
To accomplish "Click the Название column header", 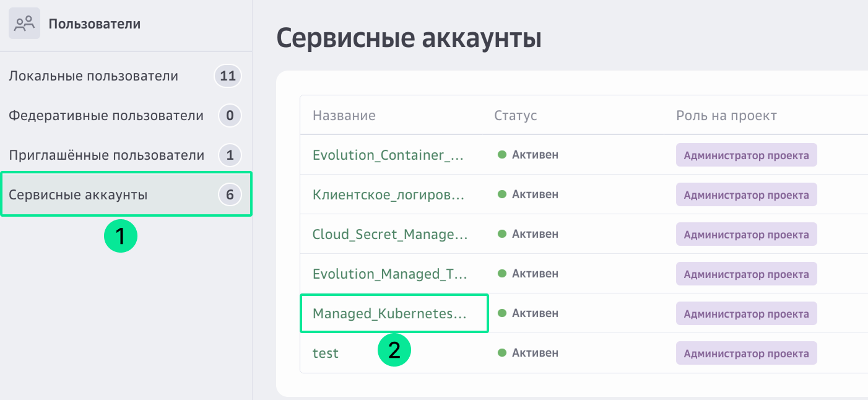I will pyautogui.click(x=344, y=115).
